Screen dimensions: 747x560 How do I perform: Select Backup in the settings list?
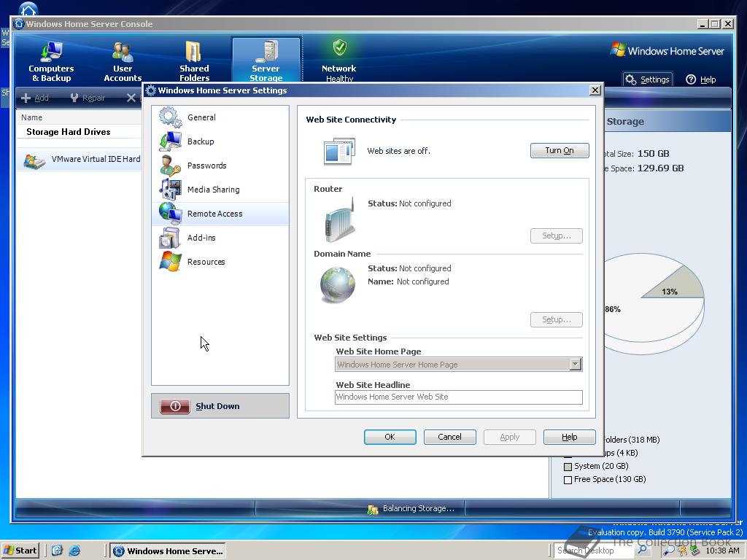coord(220,141)
